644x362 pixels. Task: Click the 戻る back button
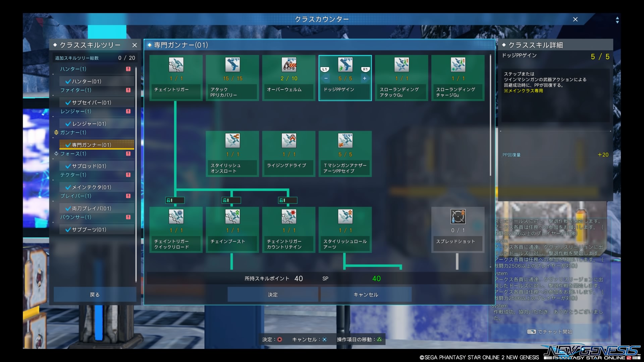[x=95, y=295]
